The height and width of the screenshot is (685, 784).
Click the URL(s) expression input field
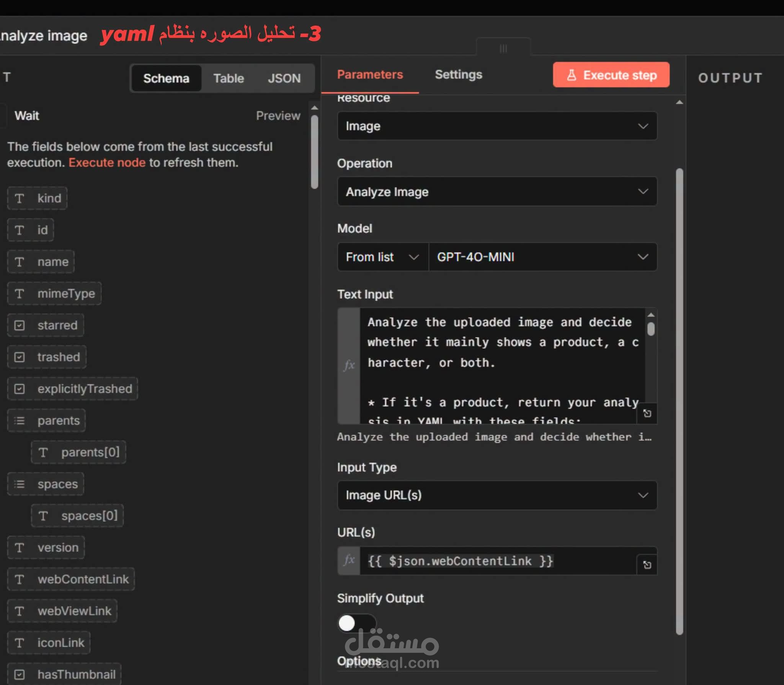coord(498,561)
